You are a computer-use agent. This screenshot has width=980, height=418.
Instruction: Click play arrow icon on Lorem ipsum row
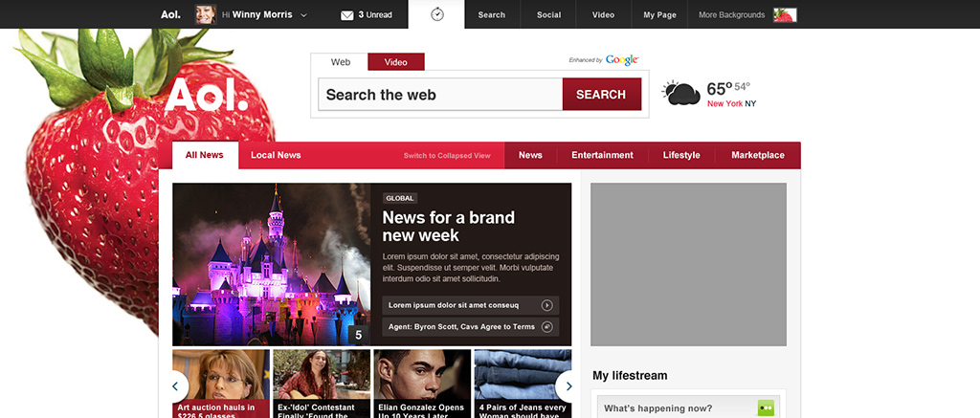[x=546, y=305]
